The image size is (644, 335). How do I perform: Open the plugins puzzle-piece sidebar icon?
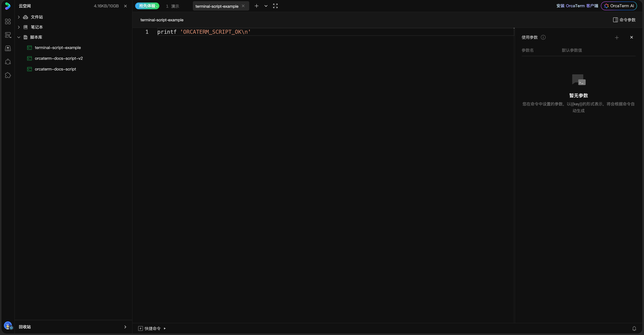[x=8, y=75]
